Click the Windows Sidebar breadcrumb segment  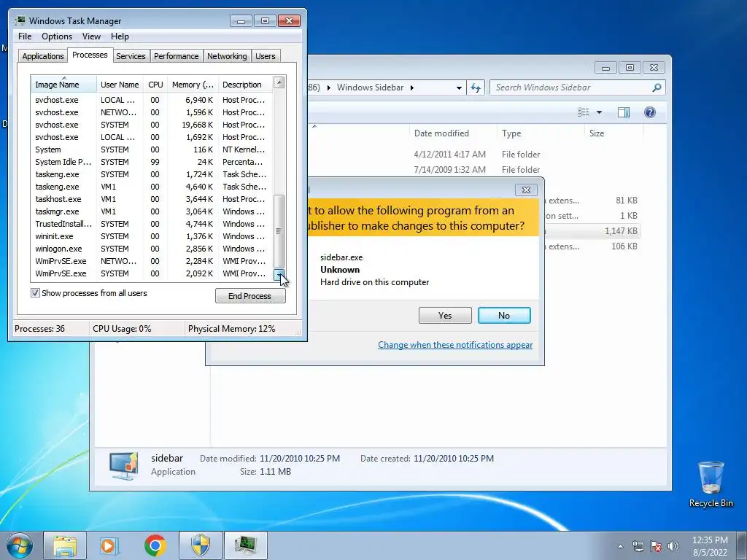pos(370,87)
